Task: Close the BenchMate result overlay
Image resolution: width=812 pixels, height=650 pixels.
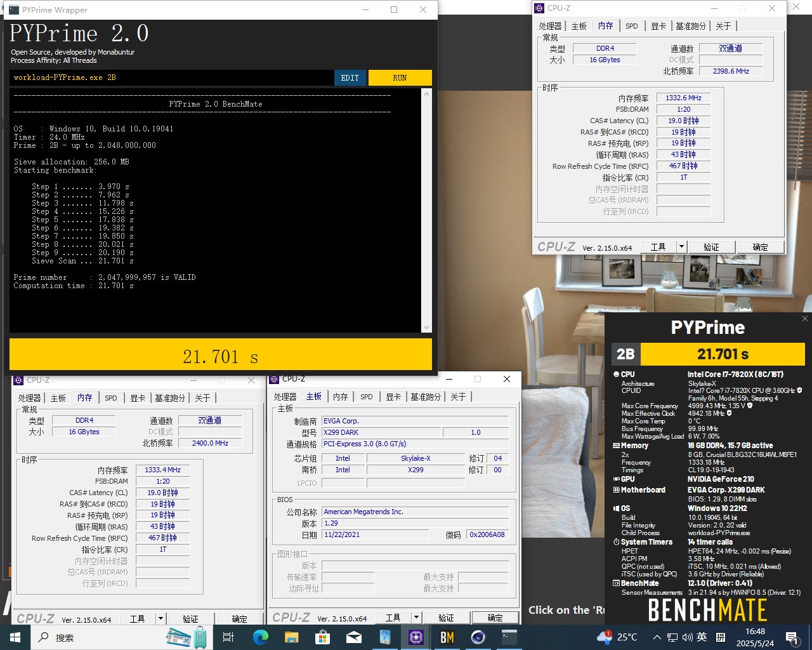Action: (804, 319)
